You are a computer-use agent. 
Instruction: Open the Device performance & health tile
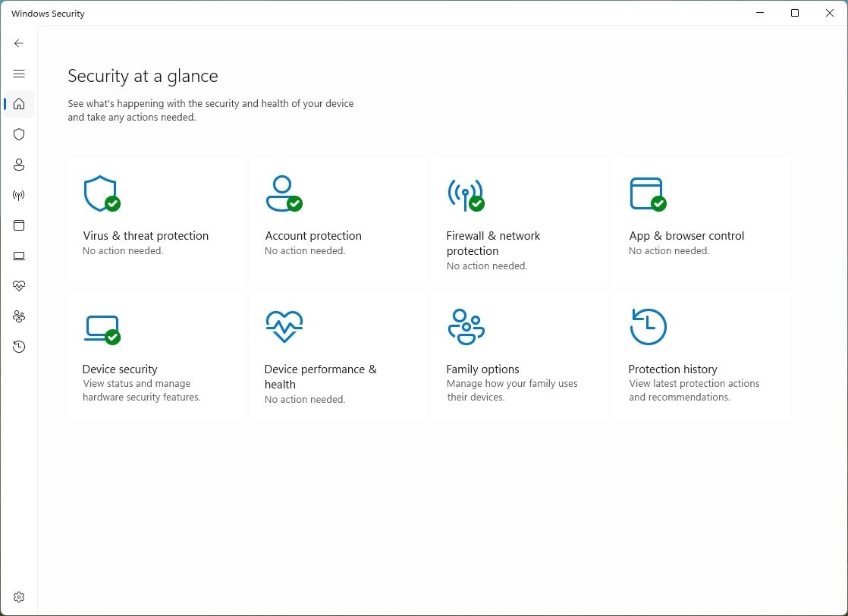338,354
